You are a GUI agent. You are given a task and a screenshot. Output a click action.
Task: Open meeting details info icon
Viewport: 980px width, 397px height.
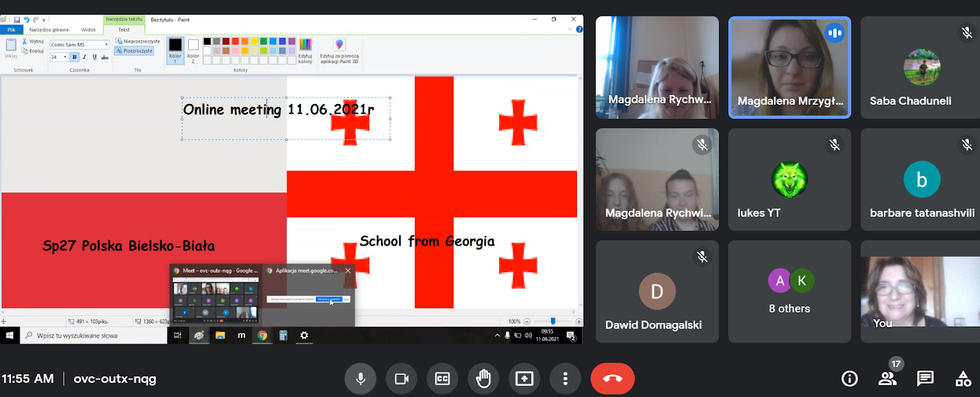point(850,379)
